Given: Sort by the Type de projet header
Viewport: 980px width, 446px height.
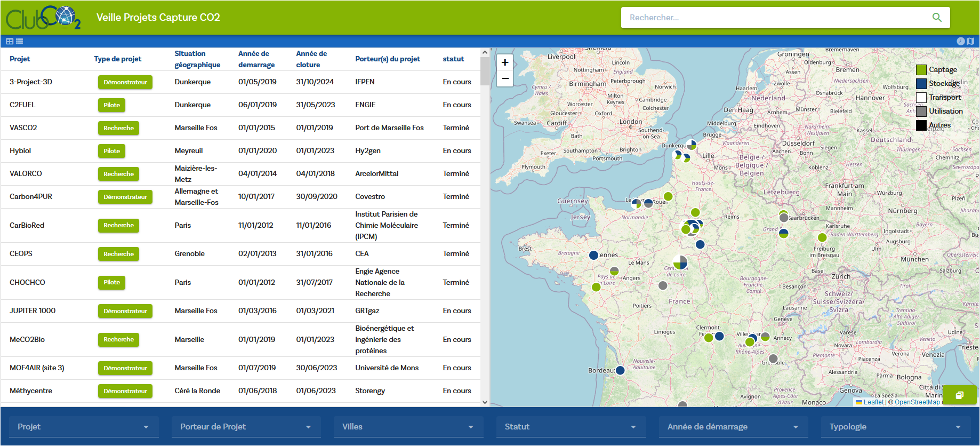Looking at the screenshot, I should 118,59.
